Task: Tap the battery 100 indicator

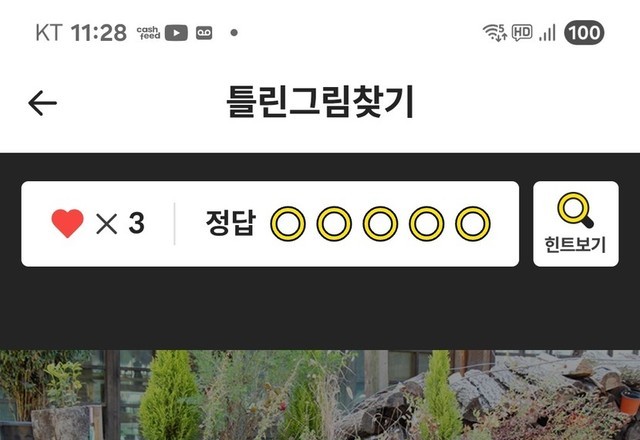Action: 584,32
